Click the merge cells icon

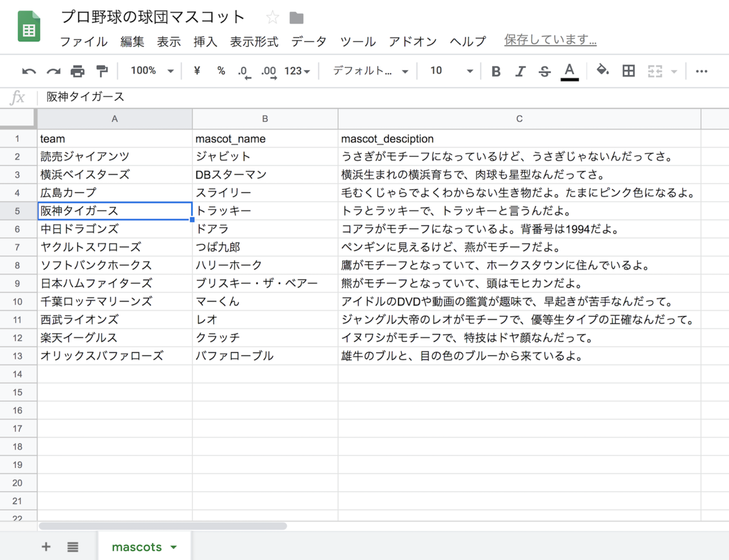(x=654, y=71)
